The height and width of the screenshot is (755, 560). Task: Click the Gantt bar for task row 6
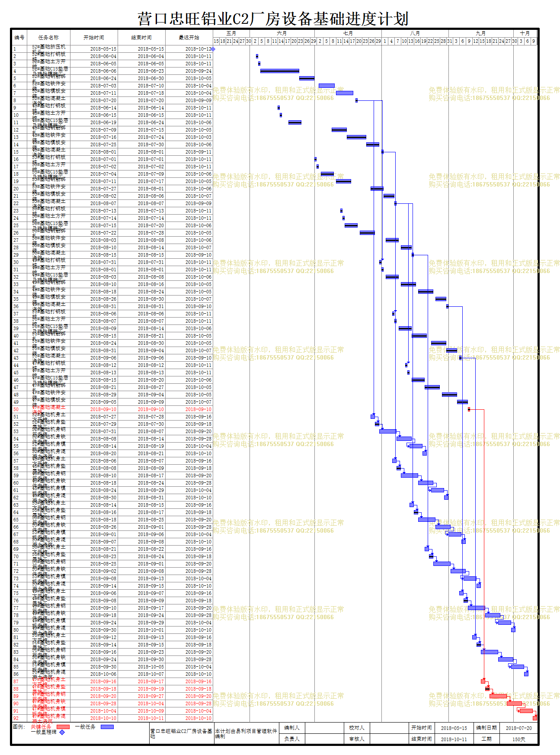326,86
